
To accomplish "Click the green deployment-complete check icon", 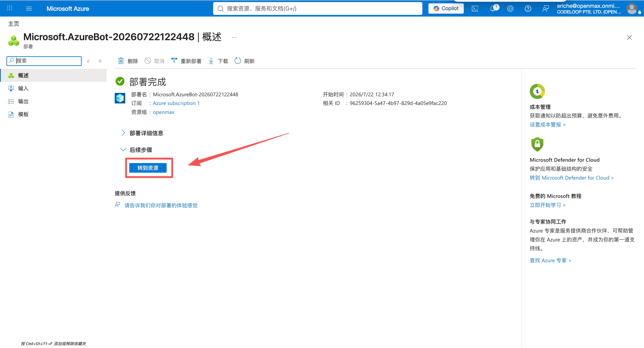I will pyautogui.click(x=120, y=81).
